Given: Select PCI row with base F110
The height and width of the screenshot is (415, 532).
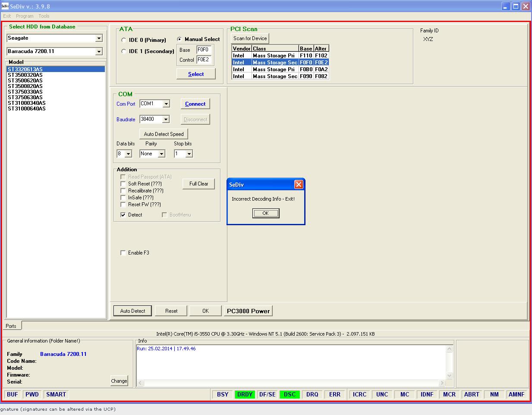Looking at the screenshot, I should click(280, 56).
